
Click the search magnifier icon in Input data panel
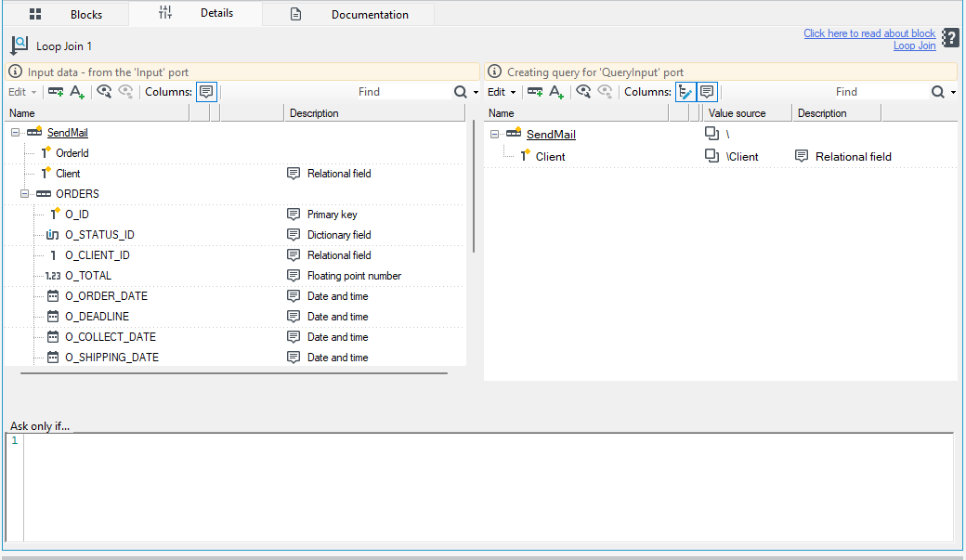click(460, 92)
